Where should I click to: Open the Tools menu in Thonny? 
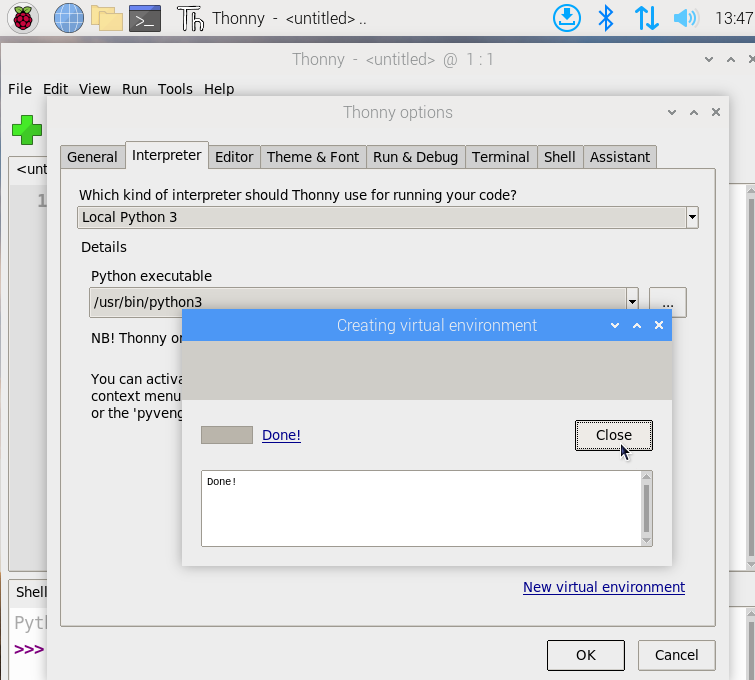pyautogui.click(x=175, y=89)
